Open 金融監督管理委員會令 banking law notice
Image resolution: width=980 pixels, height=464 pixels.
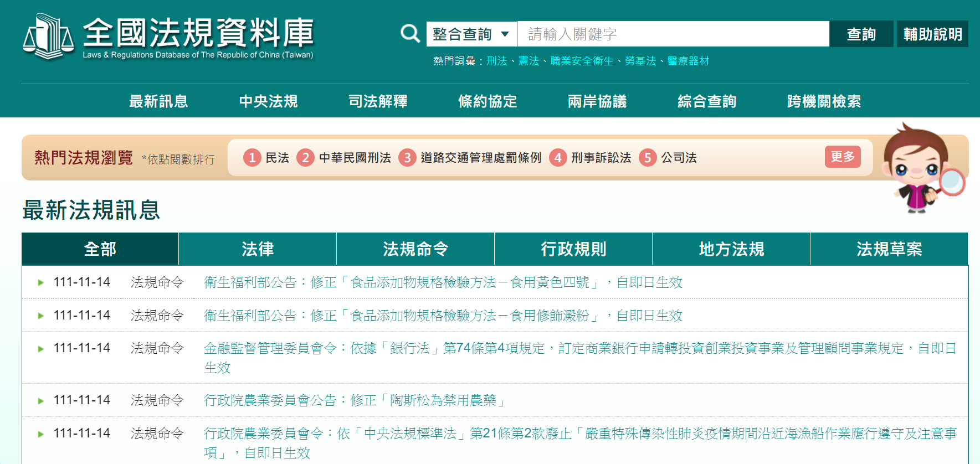pyautogui.click(x=580, y=358)
